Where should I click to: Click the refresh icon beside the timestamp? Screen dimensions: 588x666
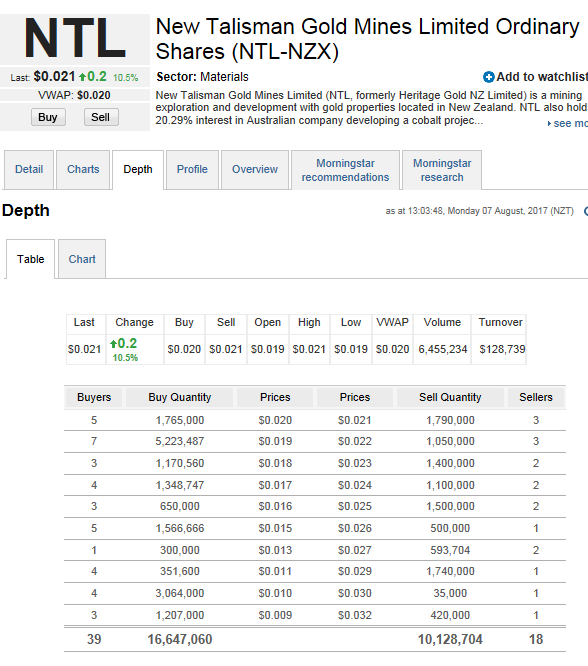click(586, 211)
